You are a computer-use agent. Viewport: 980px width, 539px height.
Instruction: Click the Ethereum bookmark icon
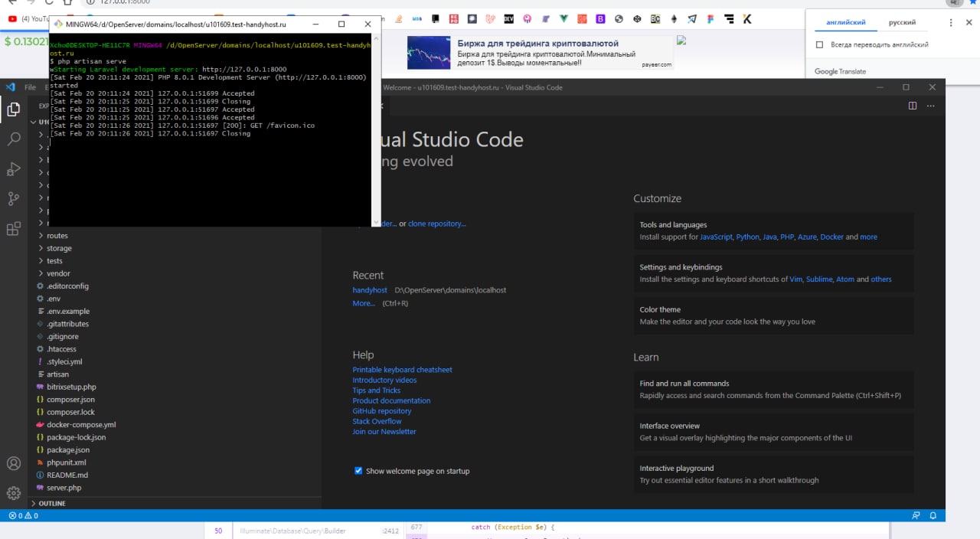coord(674,18)
